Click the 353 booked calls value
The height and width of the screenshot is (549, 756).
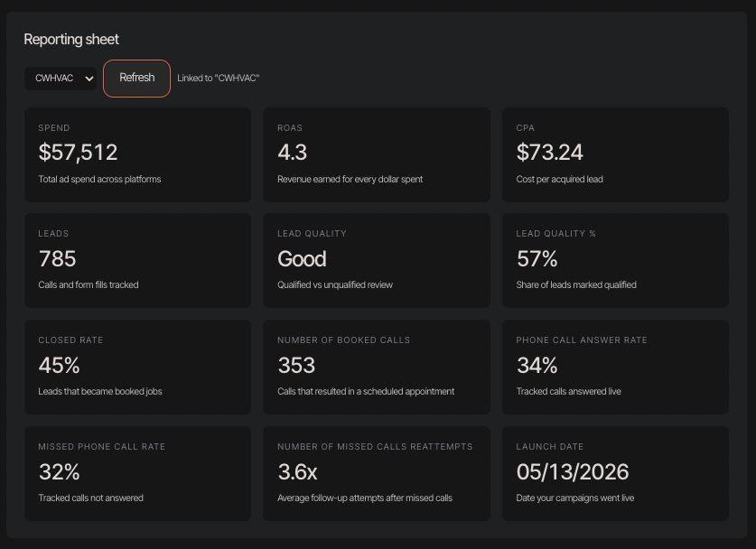tap(296, 366)
